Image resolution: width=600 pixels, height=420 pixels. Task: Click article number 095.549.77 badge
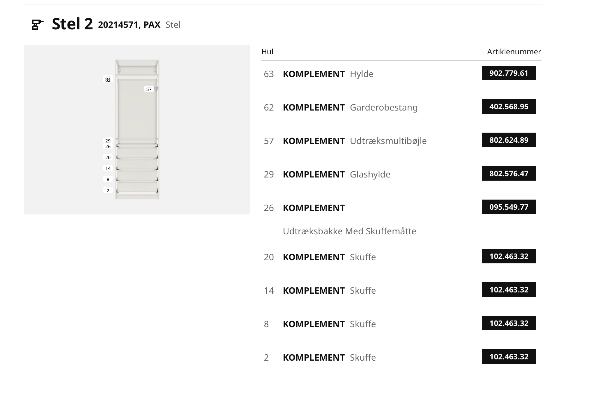pyautogui.click(x=510, y=207)
